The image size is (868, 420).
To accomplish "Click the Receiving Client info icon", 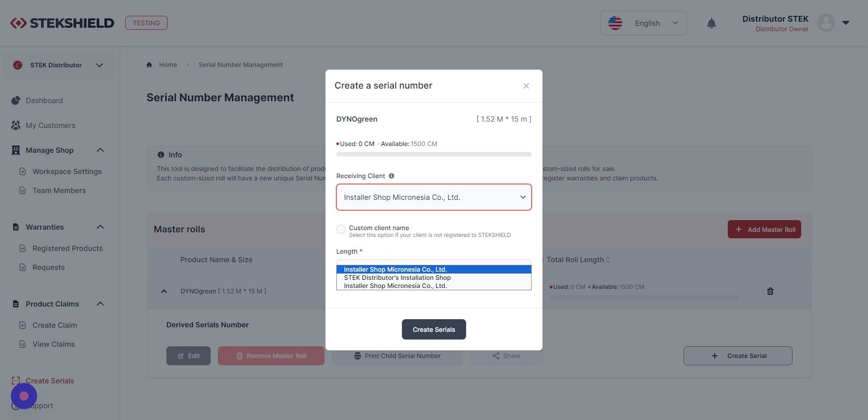I will tap(392, 176).
